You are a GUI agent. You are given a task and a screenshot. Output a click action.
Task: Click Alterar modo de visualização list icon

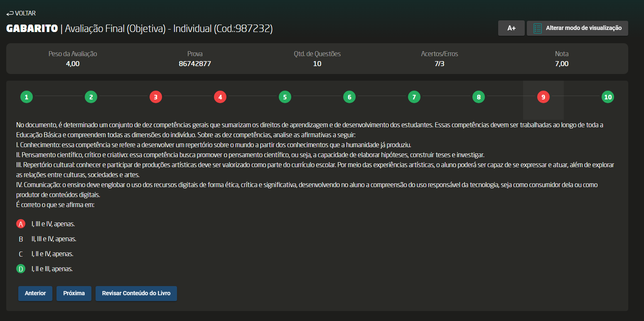538,28
